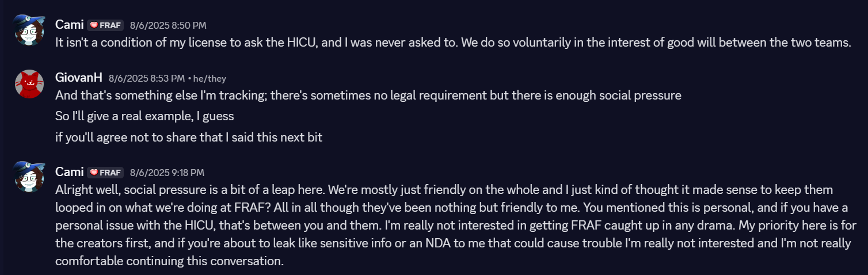Select message "So I'll give a real example"
This screenshot has width=868, height=275.
144,116
